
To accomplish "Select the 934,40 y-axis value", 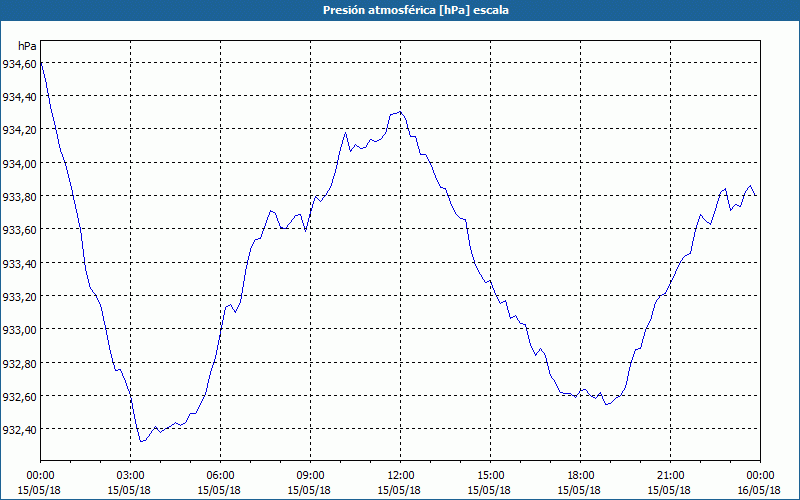I will 19,97.
